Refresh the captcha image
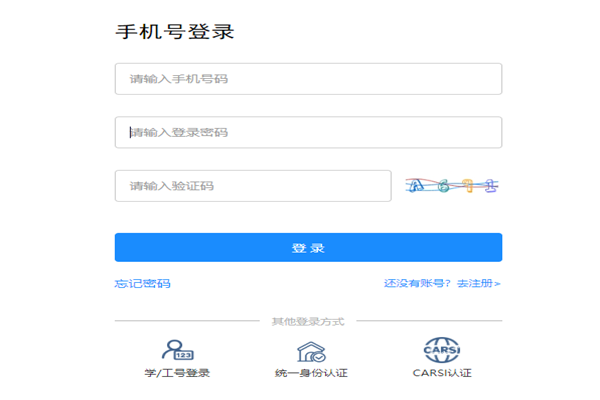This screenshot has width=600, height=400. 452,186
